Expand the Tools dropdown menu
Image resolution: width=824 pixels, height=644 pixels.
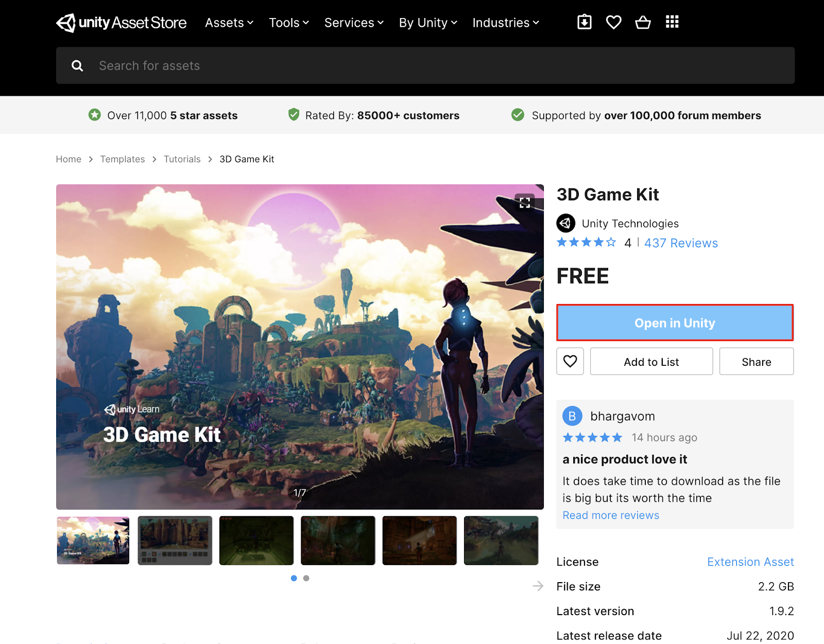(x=288, y=23)
